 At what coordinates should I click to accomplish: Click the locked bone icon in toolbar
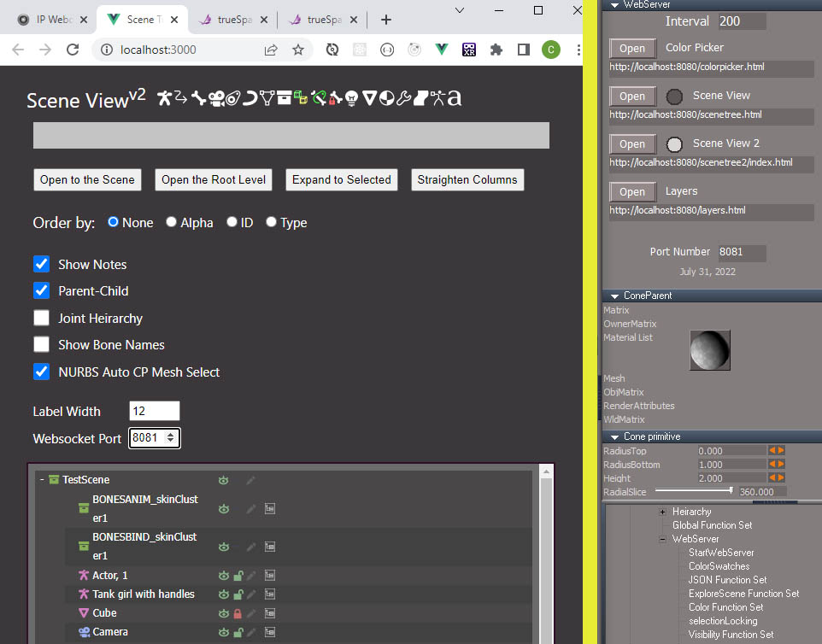click(336, 98)
